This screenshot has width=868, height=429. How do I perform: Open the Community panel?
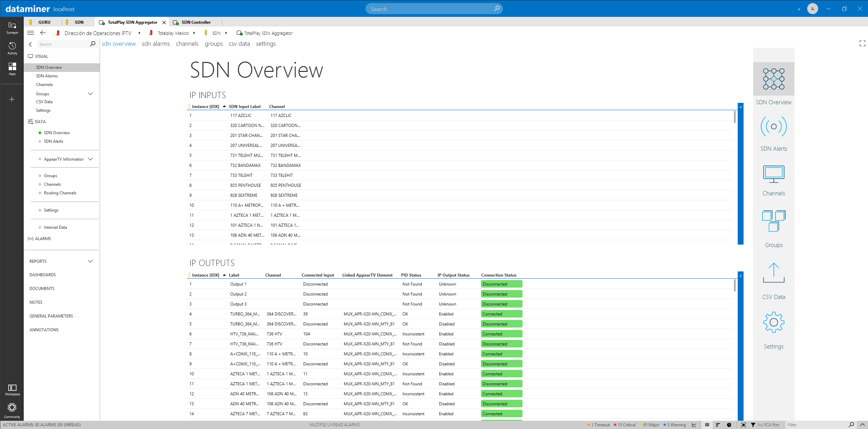point(12,411)
